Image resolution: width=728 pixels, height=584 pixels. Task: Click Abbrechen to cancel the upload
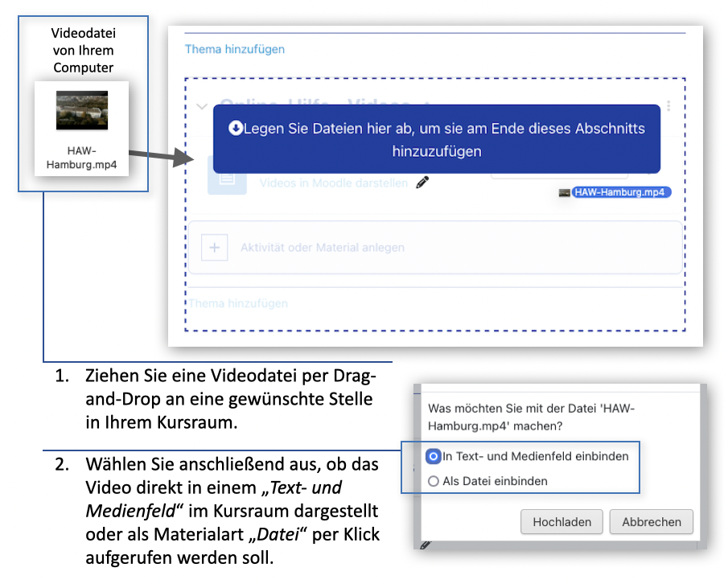click(x=651, y=522)
